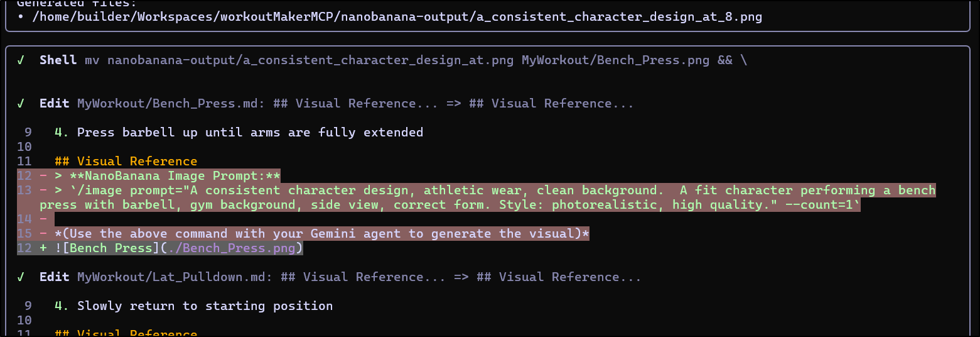The image size is (980, 337).
Task: Click the "Press barbell up" instruction line
Action: (250, 133)
